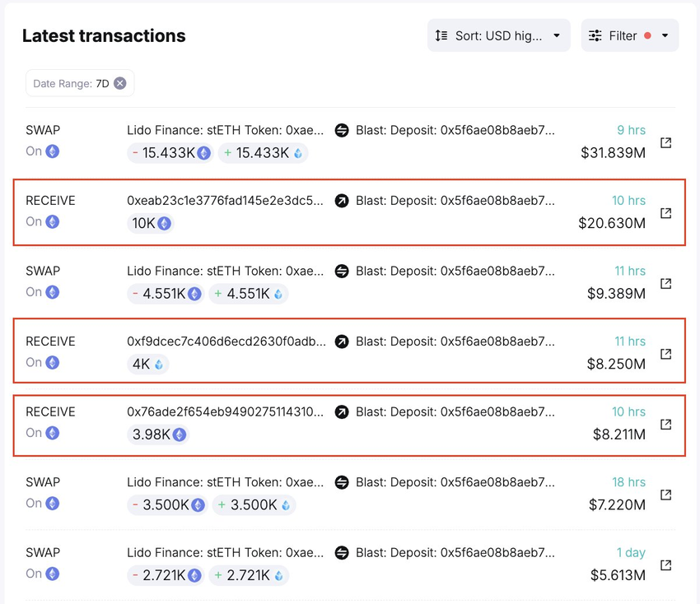Viewport: 700px width, 604px height.
Task: Click the sort order arrows icon
Action: pyautogui.click(x=441, y=35)
